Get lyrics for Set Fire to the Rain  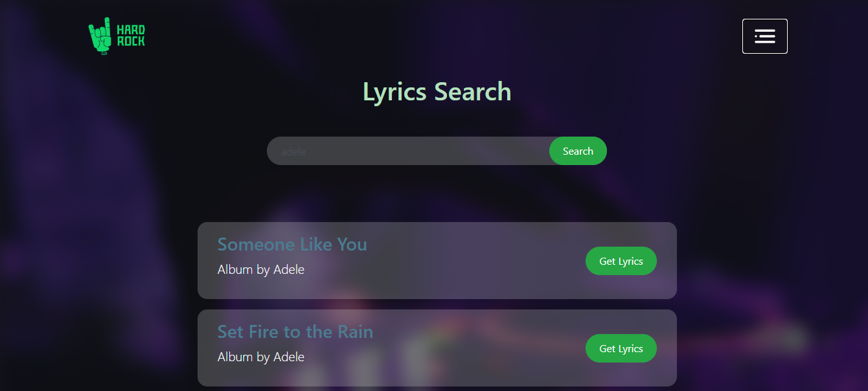[x=621, y=348]
